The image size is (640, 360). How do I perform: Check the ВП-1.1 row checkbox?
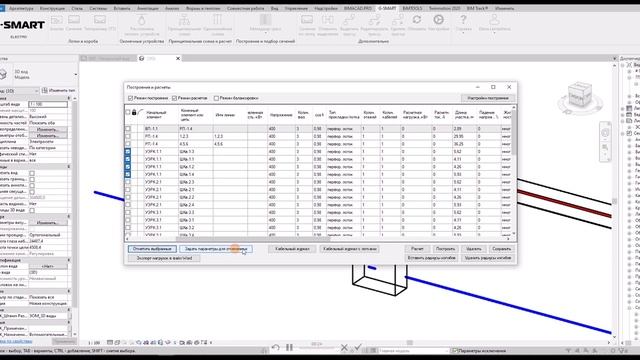[x=128, y=129]
